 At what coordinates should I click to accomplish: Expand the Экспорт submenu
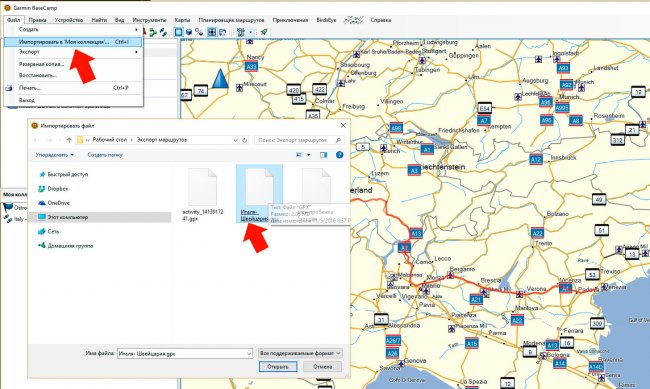[x=73, y=52]
